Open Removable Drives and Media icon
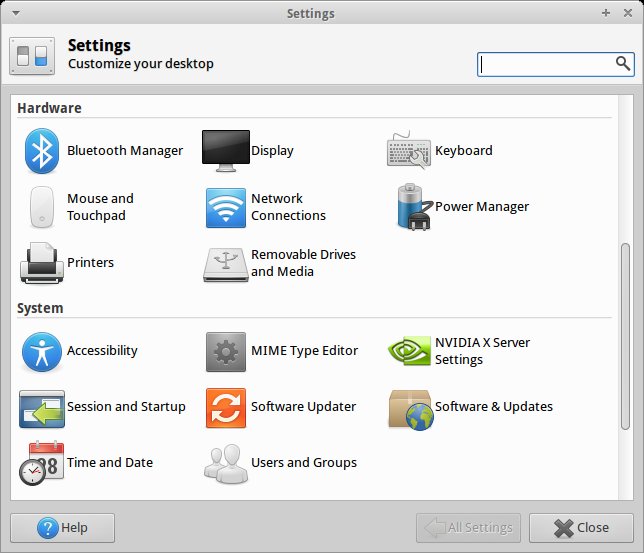Image resolution: width=644 pixels, height=553 pixels. [225, 264]
